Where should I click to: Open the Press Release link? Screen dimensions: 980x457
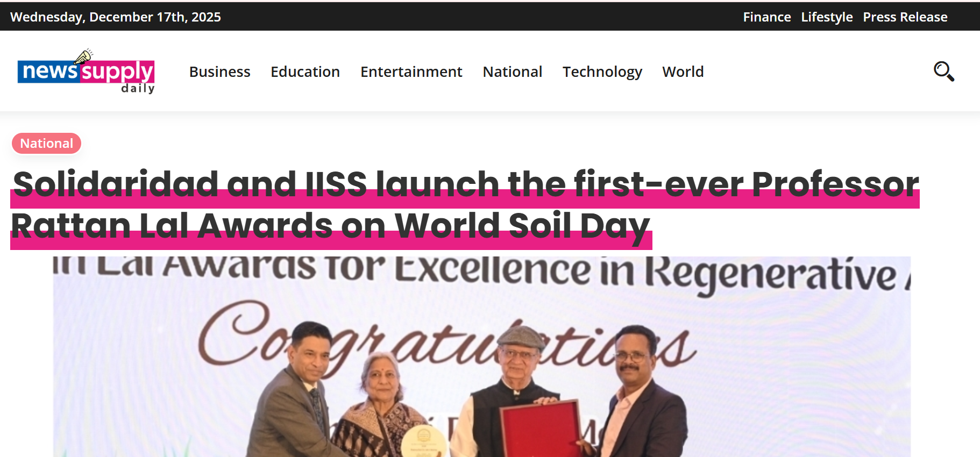tap(905, 17)
